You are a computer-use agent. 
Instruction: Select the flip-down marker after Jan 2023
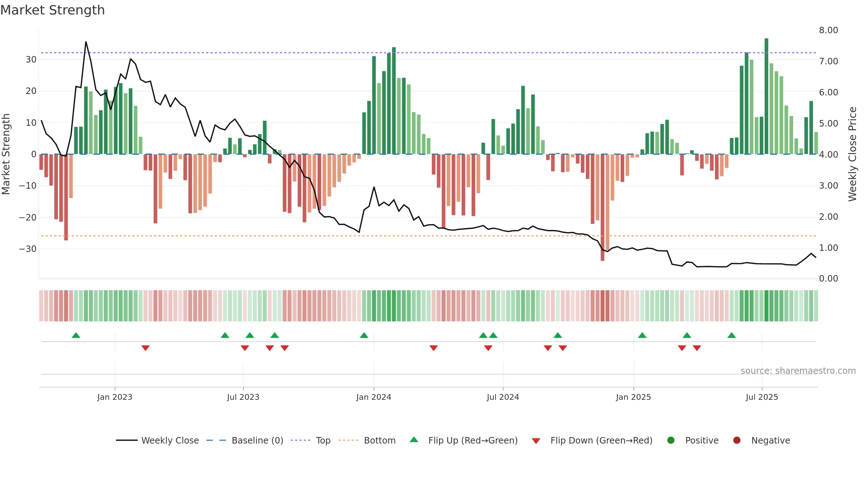[145, 348]
